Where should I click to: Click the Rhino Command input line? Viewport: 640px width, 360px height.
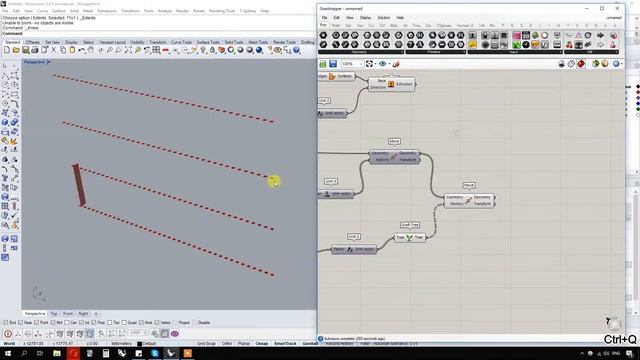[158, 33]
